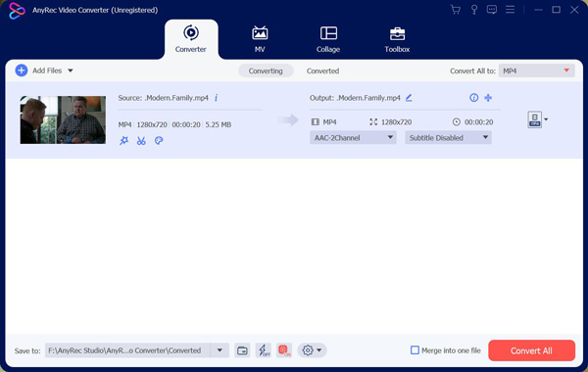Open the output format profile icon
Viewport: 588px width, 372px height.
point(534,119)
